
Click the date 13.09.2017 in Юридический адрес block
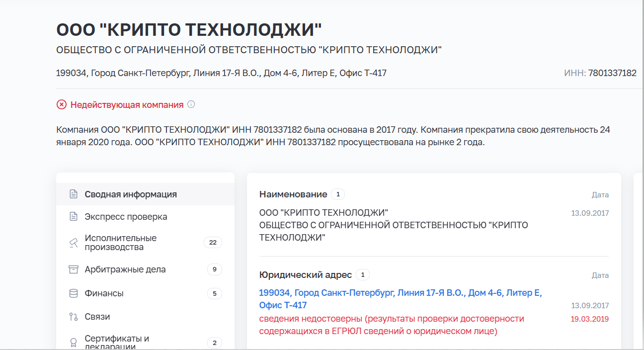[590, 305]
